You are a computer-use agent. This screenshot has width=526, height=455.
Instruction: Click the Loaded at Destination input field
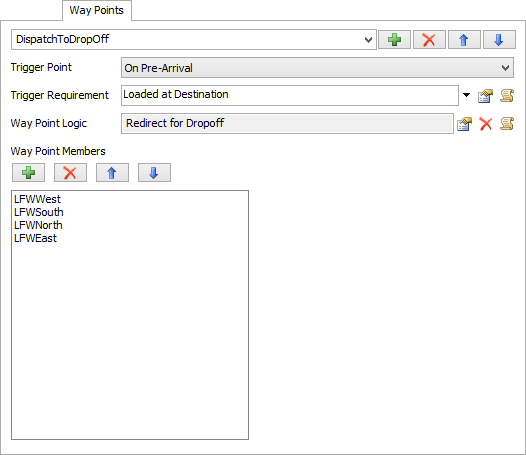click(x=290, y=95)
